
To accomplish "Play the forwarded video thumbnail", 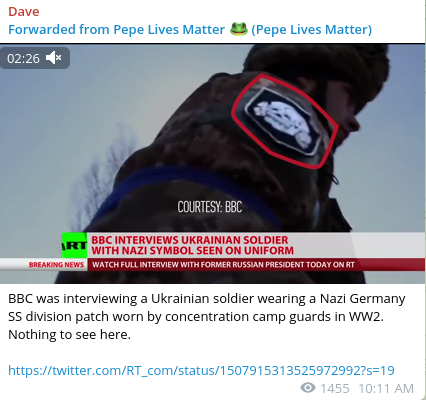I will pos(213,163).
